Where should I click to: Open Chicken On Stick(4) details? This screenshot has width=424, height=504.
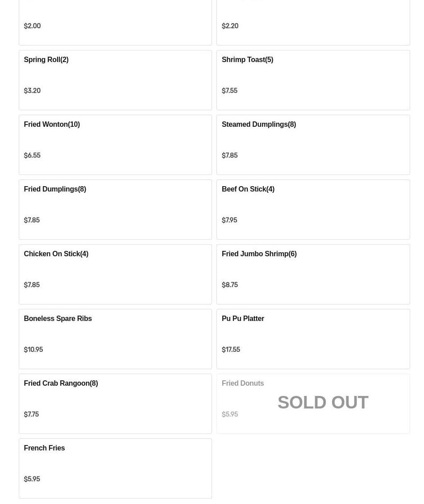click(115, 274)
